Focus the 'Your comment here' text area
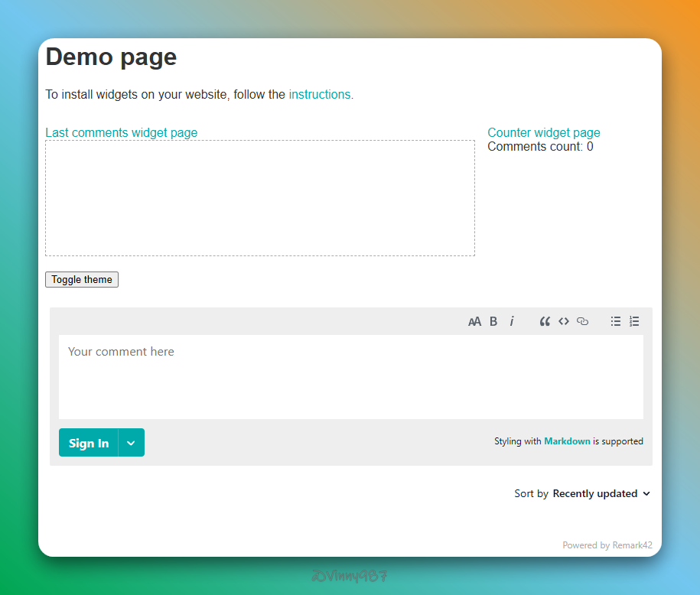 point(350,376)
